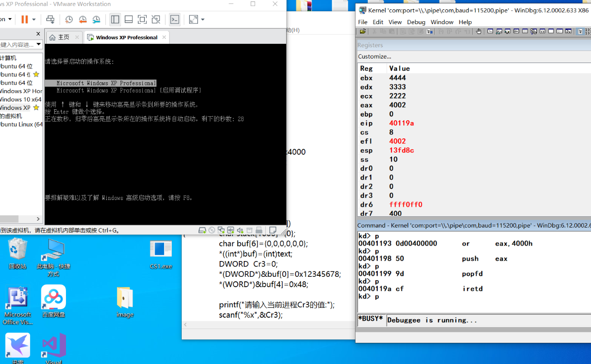Toggle WinDbg source mode on button

(580, 32)
